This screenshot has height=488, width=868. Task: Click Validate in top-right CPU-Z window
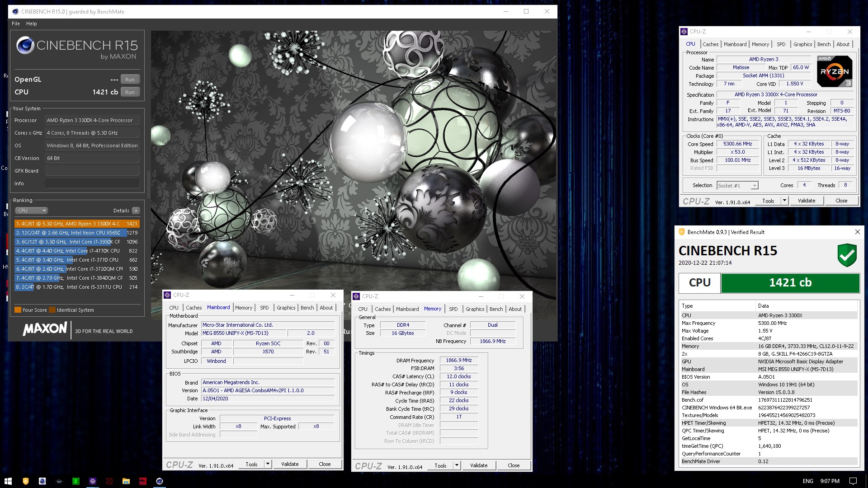[x=806, y=201]
